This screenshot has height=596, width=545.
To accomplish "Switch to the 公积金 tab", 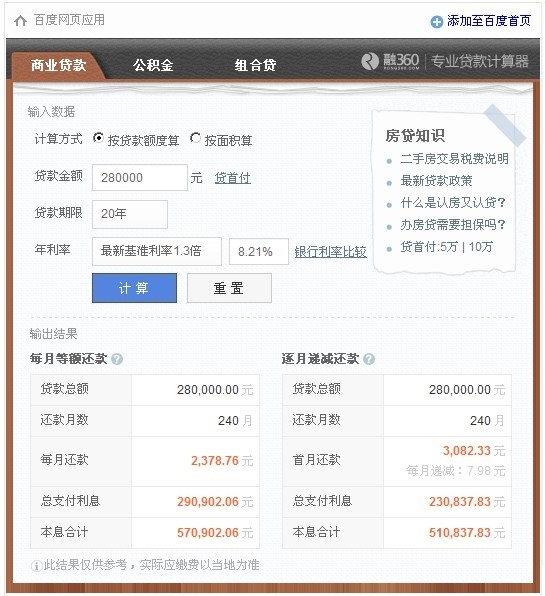I will tap(153, 65).
